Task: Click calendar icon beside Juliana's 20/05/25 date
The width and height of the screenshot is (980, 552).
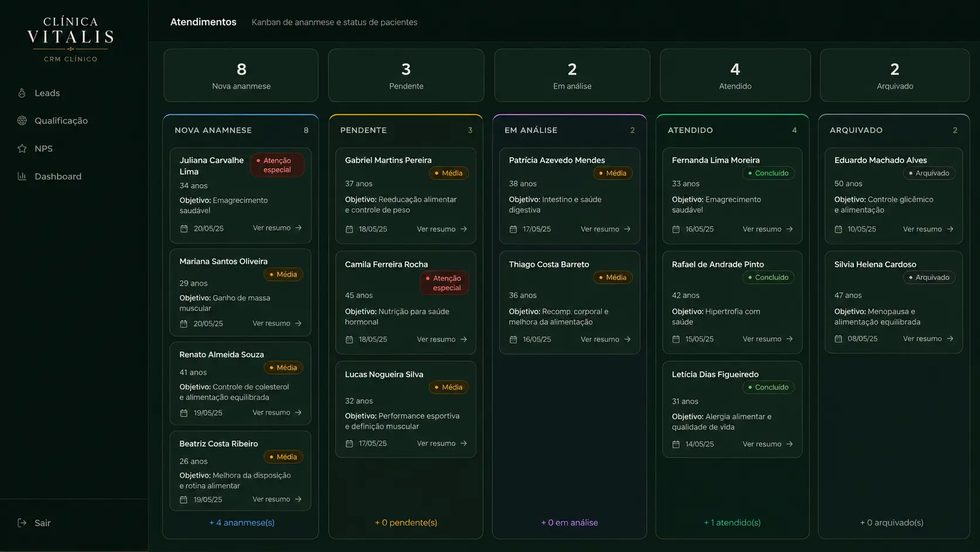Action: tap(183, 229)
